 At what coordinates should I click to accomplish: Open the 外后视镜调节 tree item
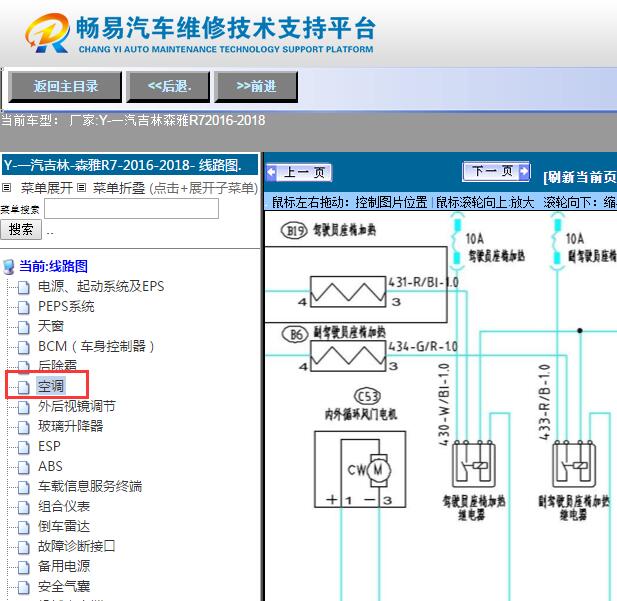click(x=77, y=406)
